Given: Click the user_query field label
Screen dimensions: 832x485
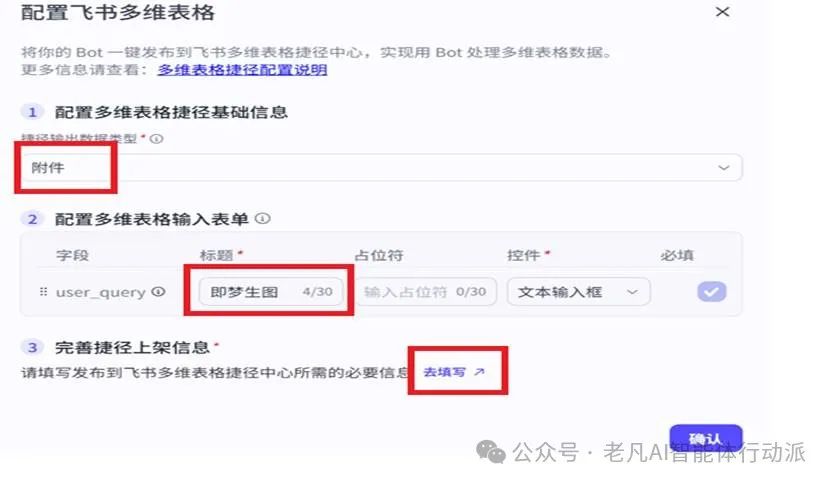Looking at the screenshot, I should coord(100,292).
